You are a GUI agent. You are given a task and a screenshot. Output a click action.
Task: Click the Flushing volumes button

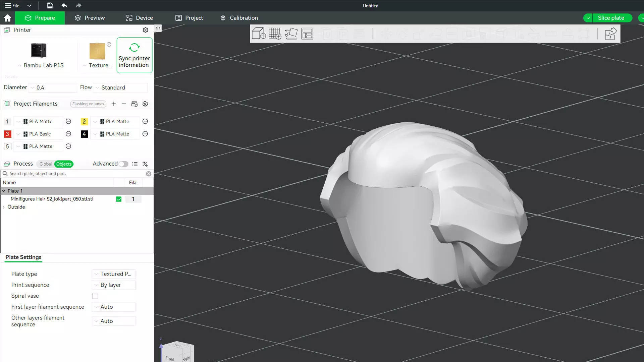88,104
